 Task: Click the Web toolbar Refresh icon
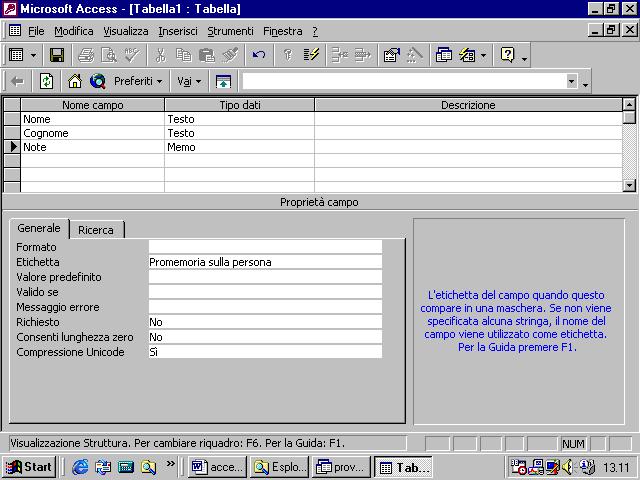pos(47,81)
